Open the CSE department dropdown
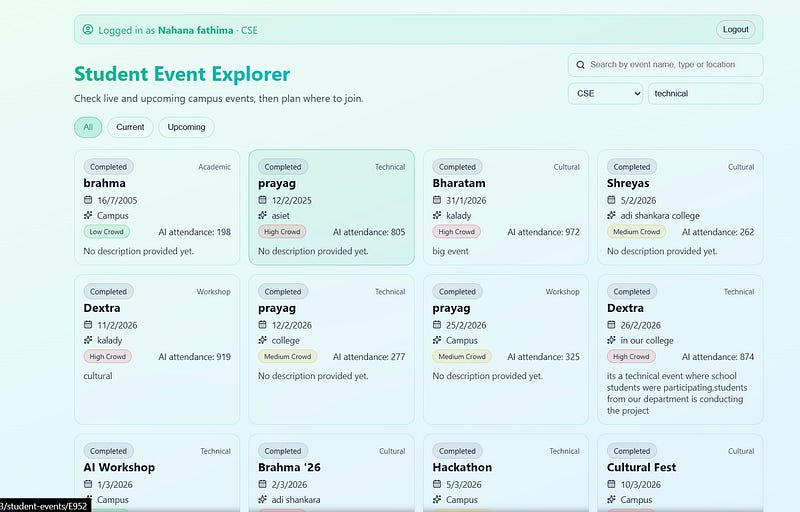Viewport: 800px width, 512px height. [606, 94]
